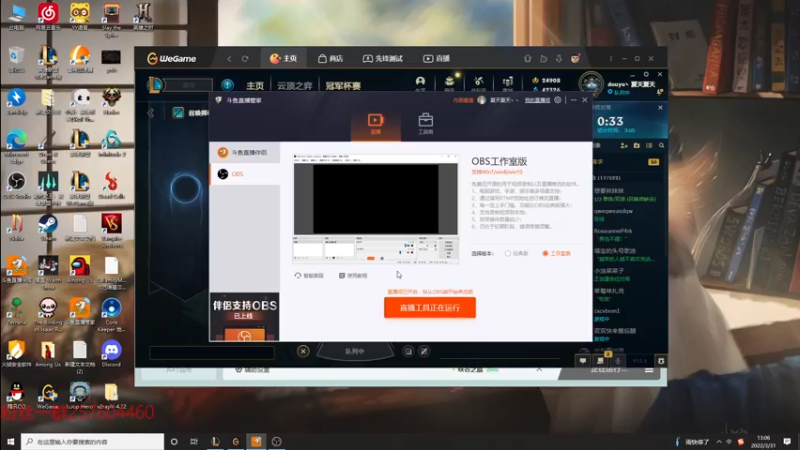The image size is (800, 450).
Task: Open the Recycle Bin on desktop
Action: coord(16,59)
